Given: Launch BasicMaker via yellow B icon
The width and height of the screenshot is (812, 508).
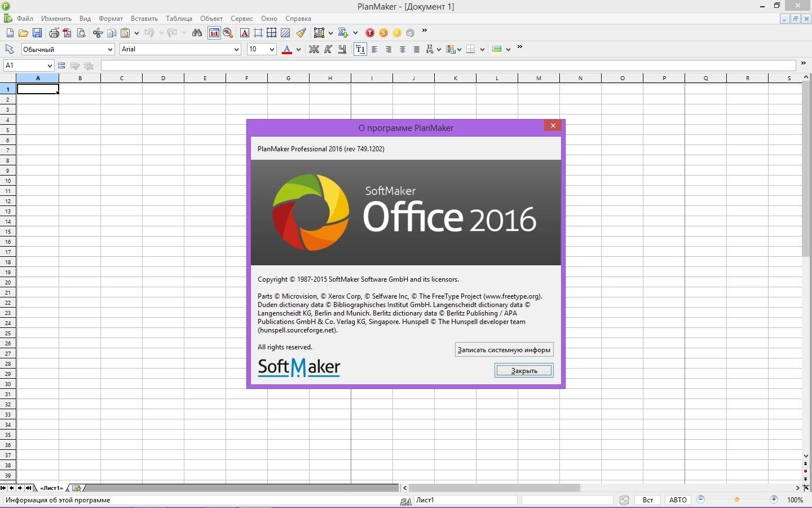Looking at the screenshot, I should click(x=397, y=33).
